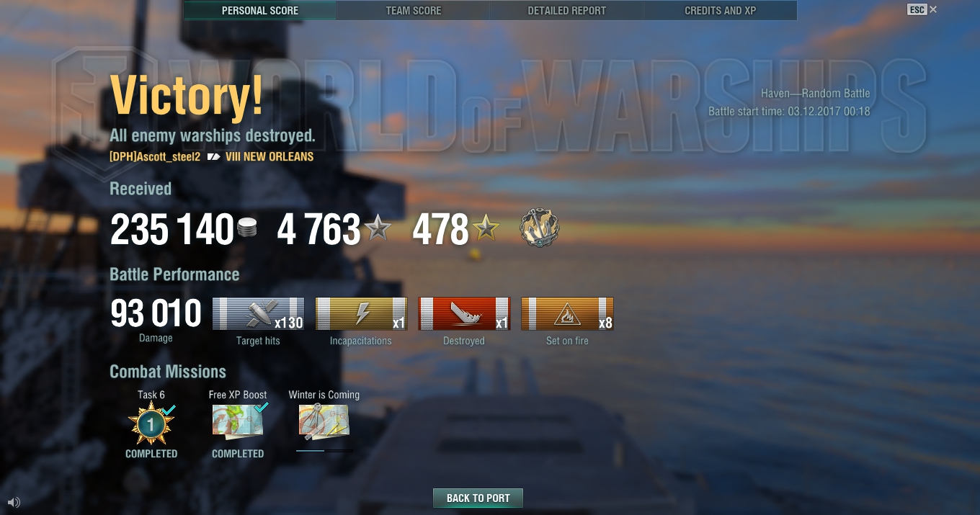This screenshot has height=515, width=980.
Task: Click the 93 010 Damage value
Action: pos(156,313)
